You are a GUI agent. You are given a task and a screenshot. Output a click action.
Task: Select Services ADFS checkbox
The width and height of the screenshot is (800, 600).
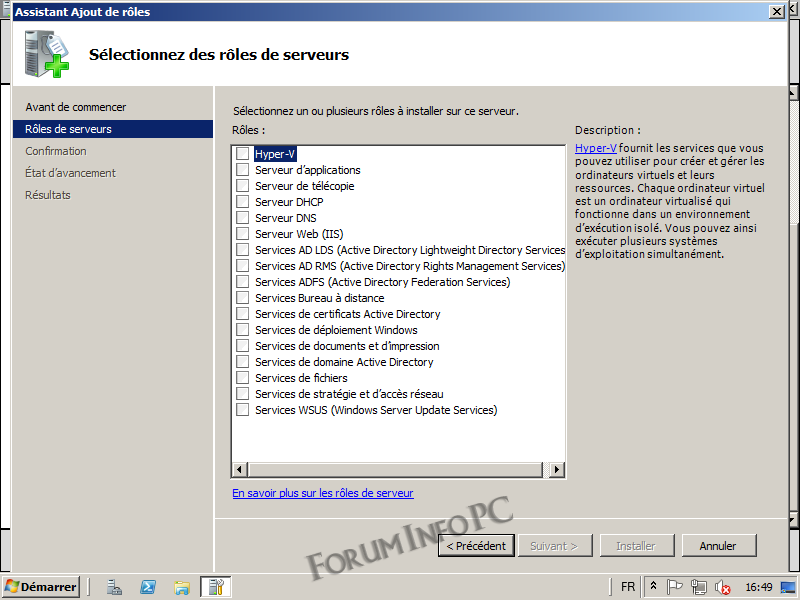pyautogui.click(x=243, y=282)
